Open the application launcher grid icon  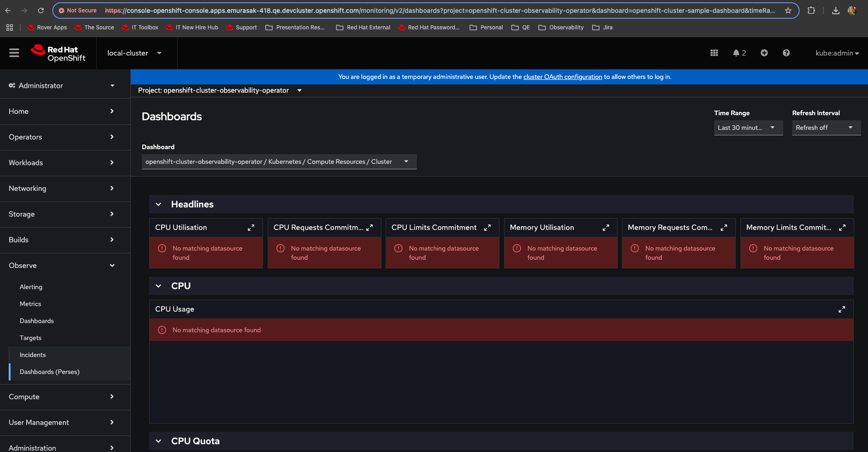[x=714, y=53]
